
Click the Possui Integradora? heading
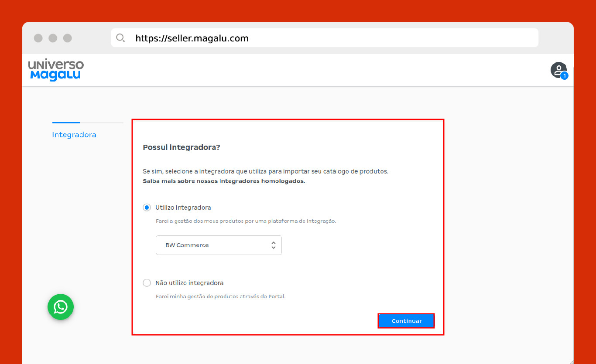[x=182, y=147]
